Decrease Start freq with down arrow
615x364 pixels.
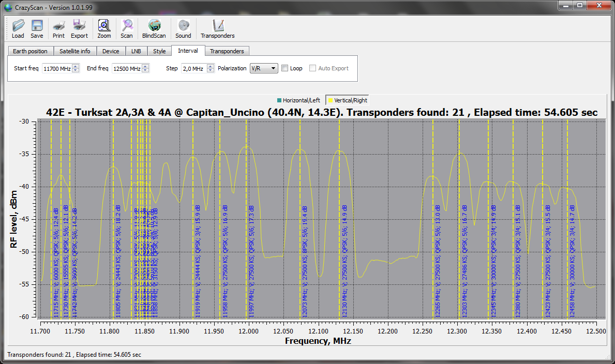[x=76, y=71]
